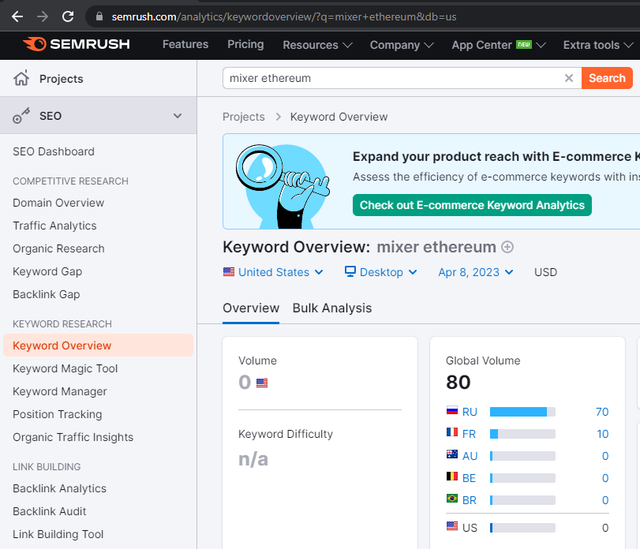Open Backlink Gap link
This screenshot has width=640, height=549.
pos(46,294)
